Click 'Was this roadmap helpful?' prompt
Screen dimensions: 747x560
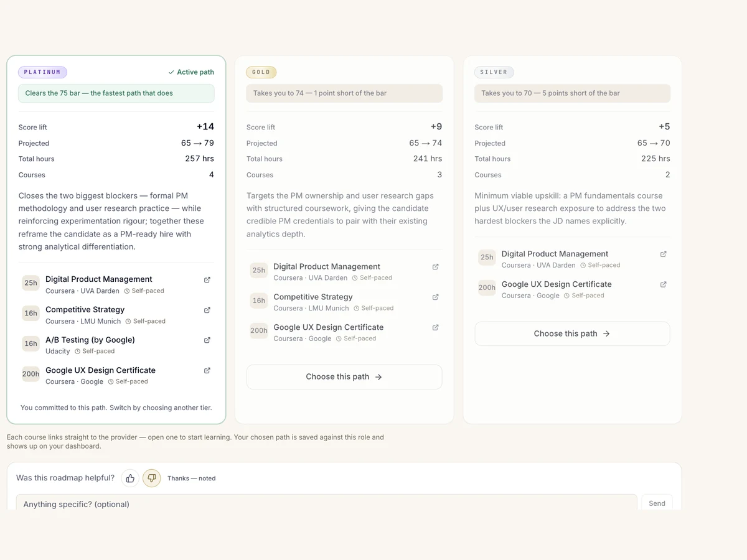point(65,478)
